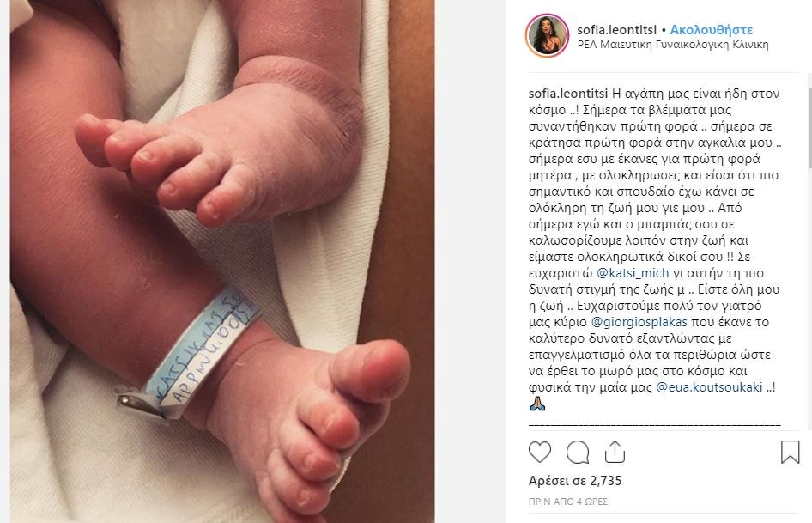Share the post using the upload arrow icon

pos(615,452)
